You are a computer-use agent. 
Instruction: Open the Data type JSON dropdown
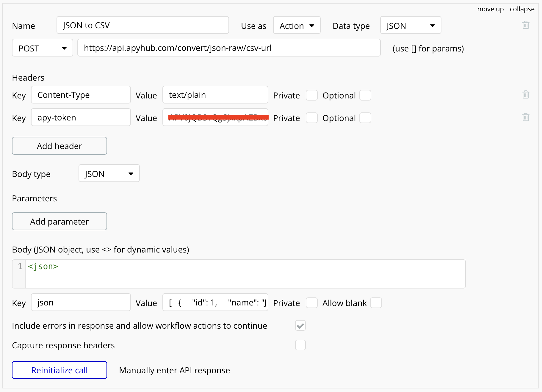coord(411,25)
